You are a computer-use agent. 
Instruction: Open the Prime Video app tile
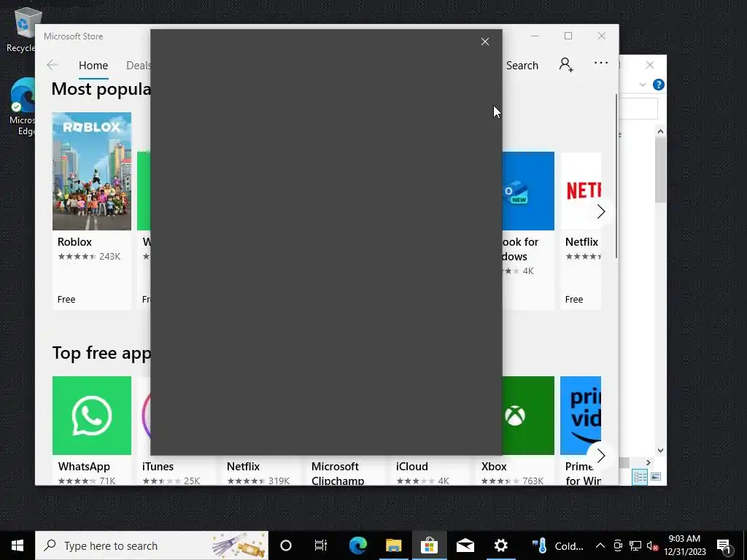[x=581, y=416]
